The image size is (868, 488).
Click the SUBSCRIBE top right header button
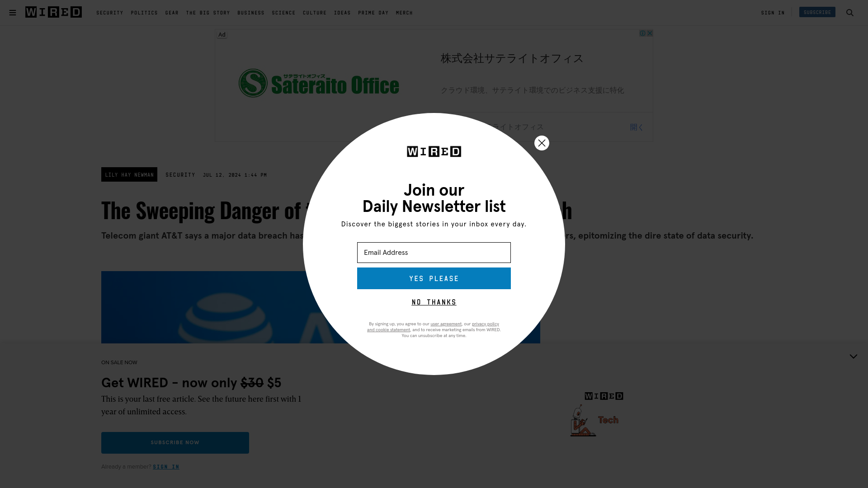point(817,12)
